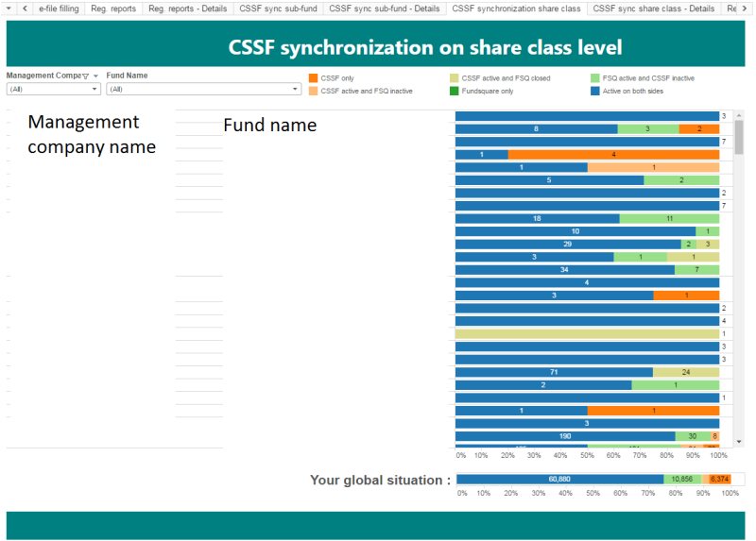Click the 10,856 green global bar segment
The image size is (756, 541).
pos(682,480)
